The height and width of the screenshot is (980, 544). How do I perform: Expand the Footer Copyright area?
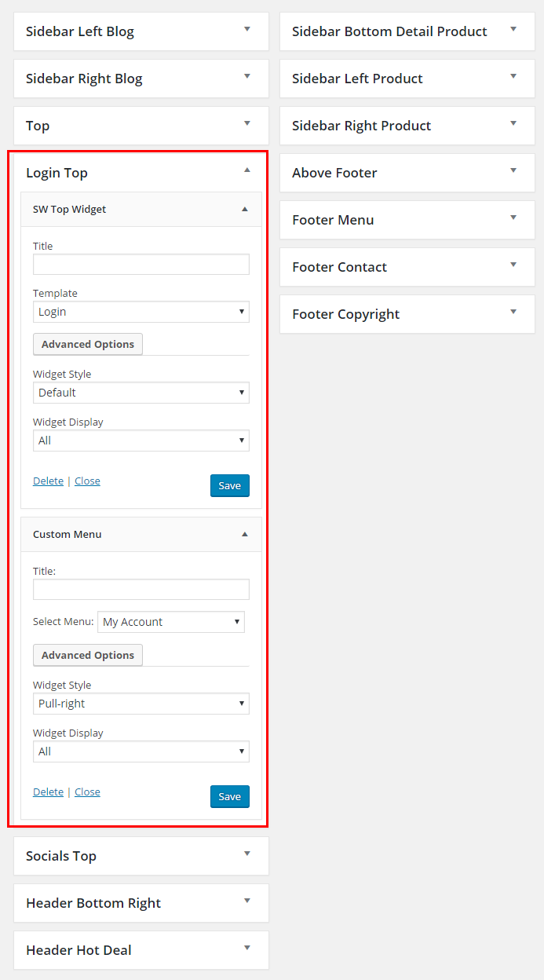513,313
